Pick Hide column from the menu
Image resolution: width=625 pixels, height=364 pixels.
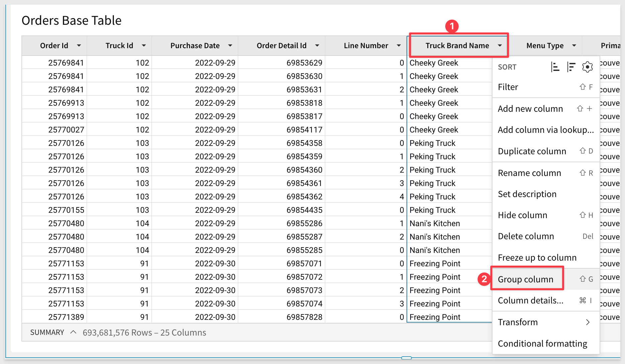(523, 215)
